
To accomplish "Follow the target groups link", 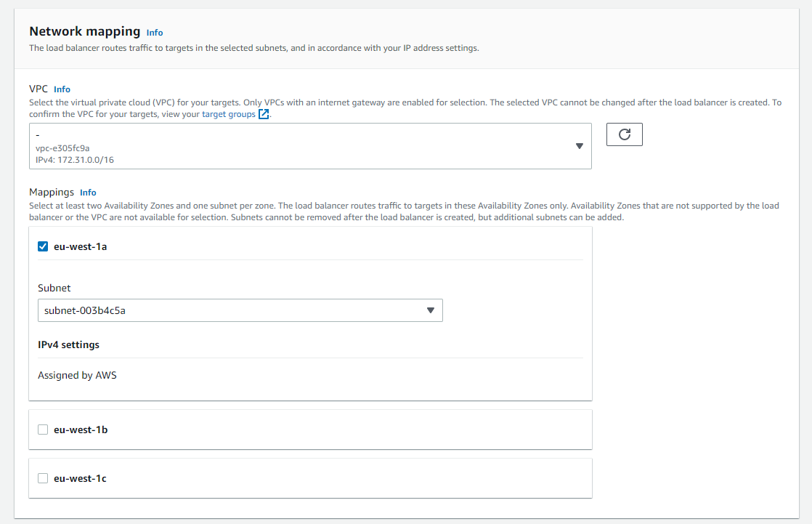I will (x=228, y=114).
